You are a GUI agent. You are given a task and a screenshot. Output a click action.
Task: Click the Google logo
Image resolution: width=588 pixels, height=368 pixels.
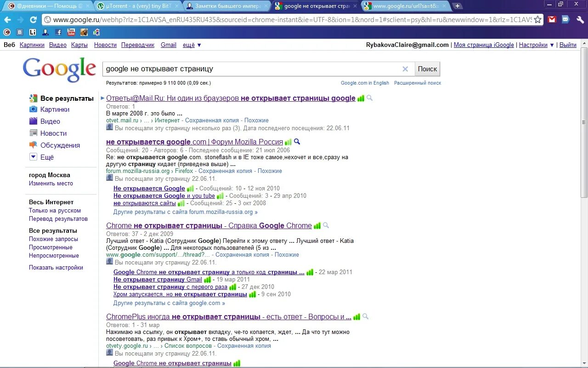click(x=59, y=69)
